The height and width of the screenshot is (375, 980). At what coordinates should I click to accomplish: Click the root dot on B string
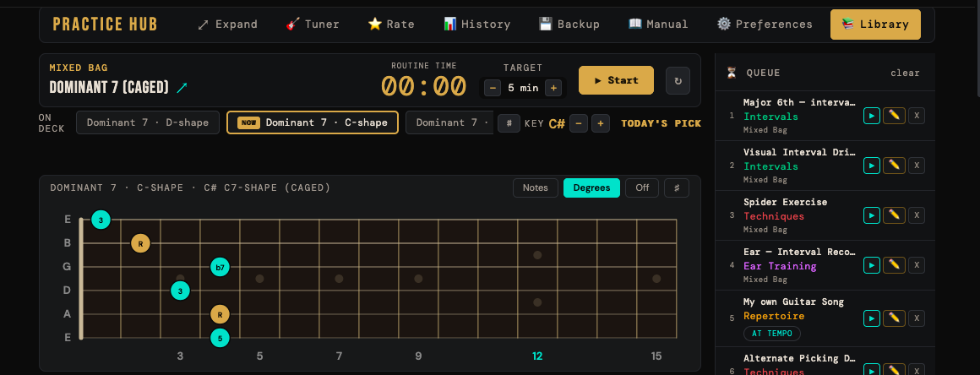[140, 243]
